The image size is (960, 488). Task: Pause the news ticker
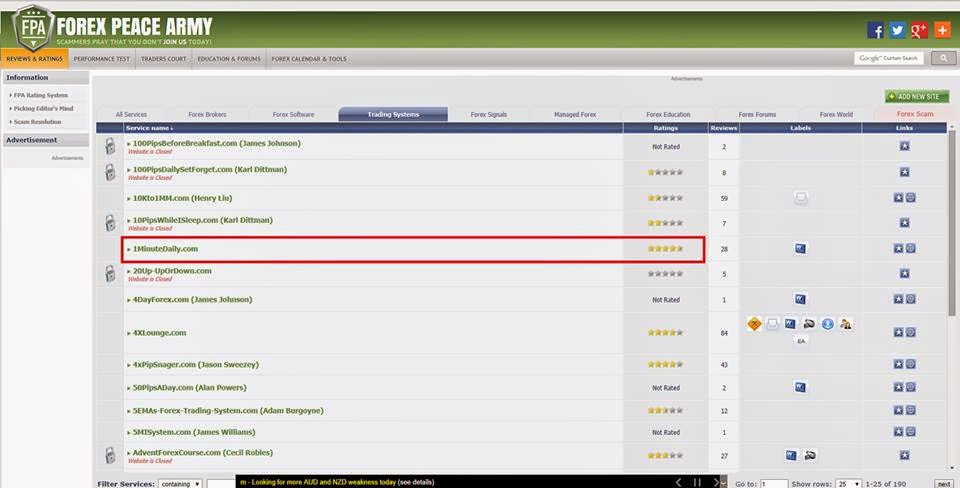coord(697,482)
